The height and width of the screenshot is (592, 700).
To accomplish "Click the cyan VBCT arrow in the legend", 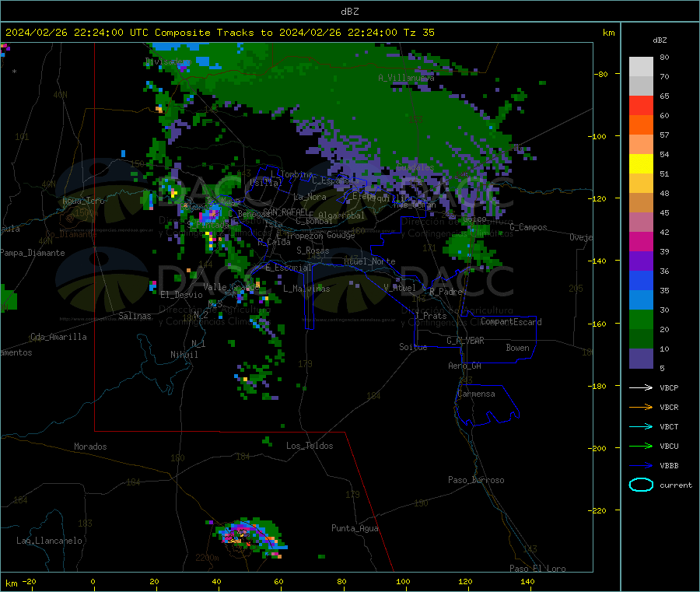I will pos(641,426).
